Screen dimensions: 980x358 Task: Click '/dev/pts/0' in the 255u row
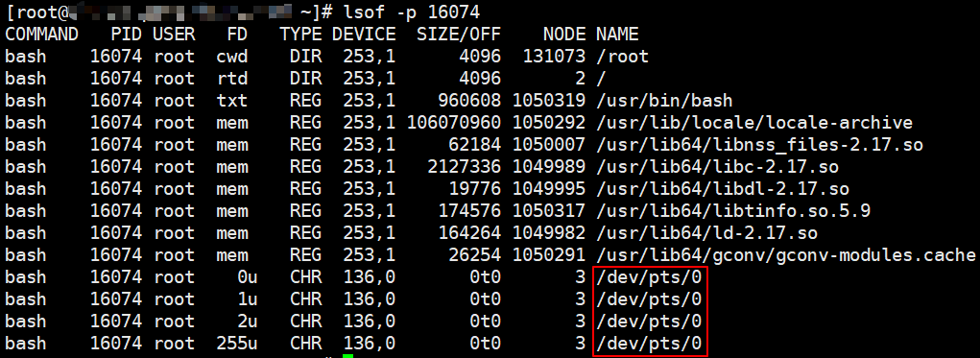[649, 344]
